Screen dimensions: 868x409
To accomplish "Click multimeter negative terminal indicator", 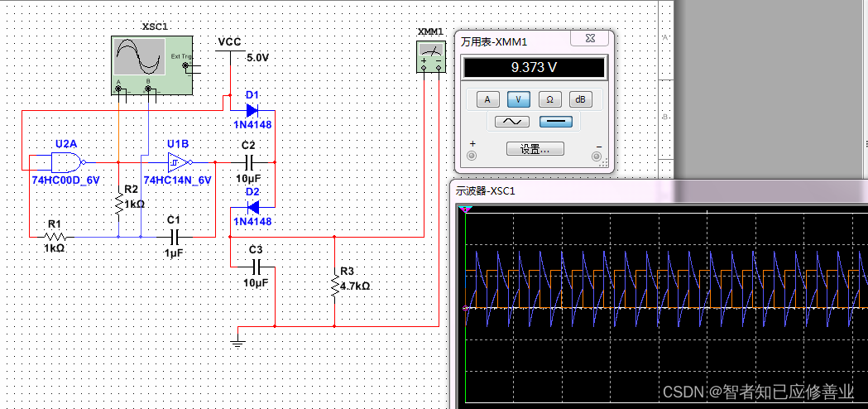I will tap(597, 156).
